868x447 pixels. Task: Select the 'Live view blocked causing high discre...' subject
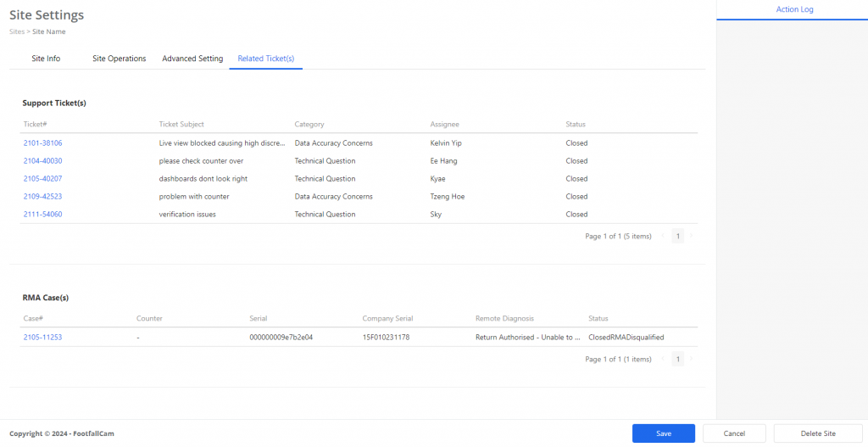click(x=222, y=142)
